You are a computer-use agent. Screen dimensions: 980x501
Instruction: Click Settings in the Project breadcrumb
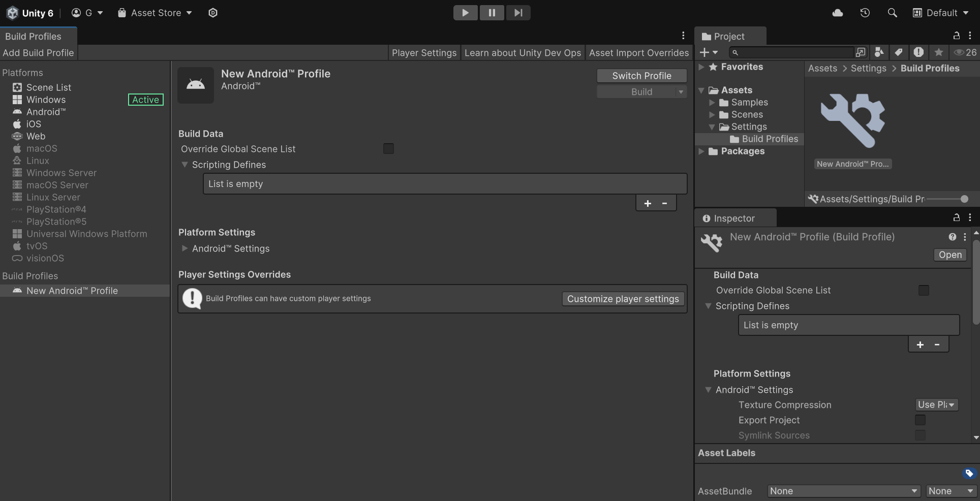868,69
